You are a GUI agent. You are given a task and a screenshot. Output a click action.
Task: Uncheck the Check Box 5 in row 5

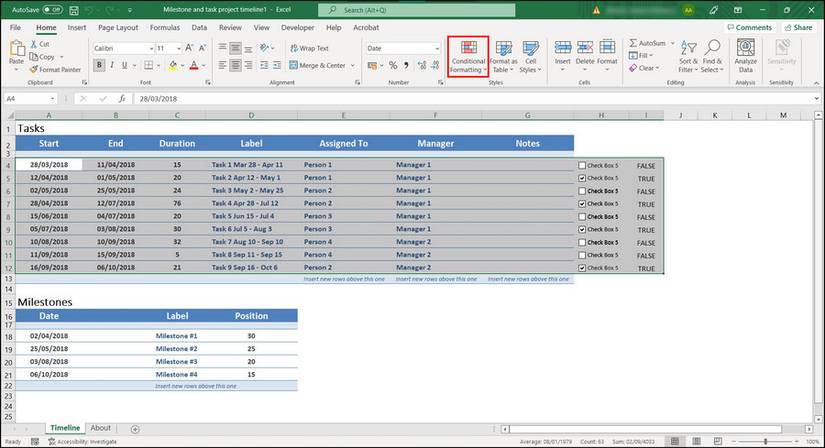click(583, 178)
